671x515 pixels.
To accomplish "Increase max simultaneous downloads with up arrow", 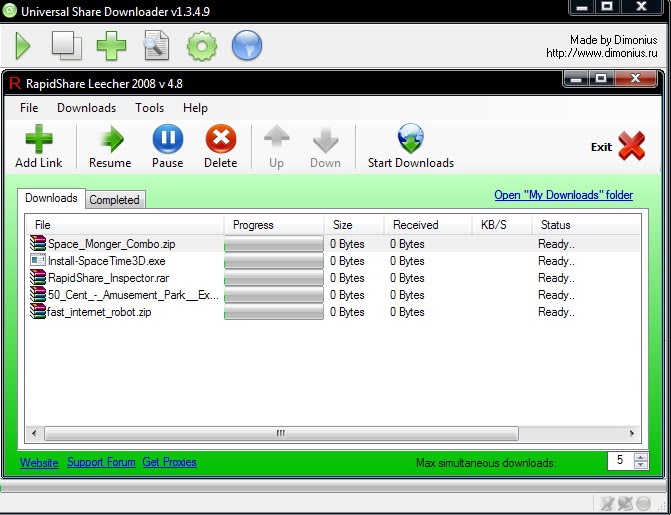I will (x=641, y=457).
